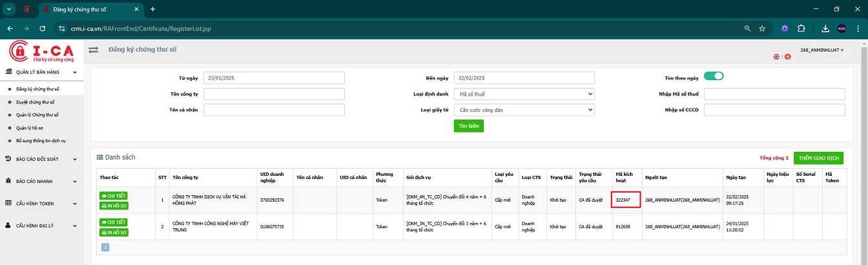Click the I-CA logo
Screen dimensions: 868x265
pos(41,51)
